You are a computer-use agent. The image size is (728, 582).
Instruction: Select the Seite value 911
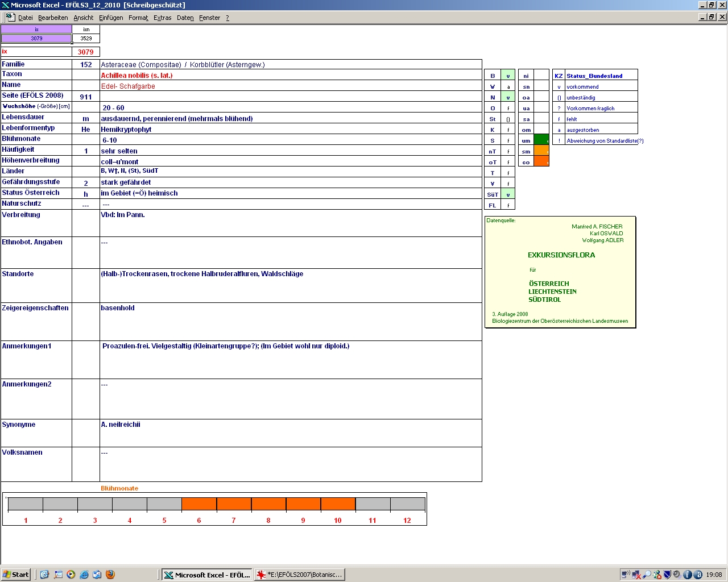pyautogui.click(x=86, y=97)
